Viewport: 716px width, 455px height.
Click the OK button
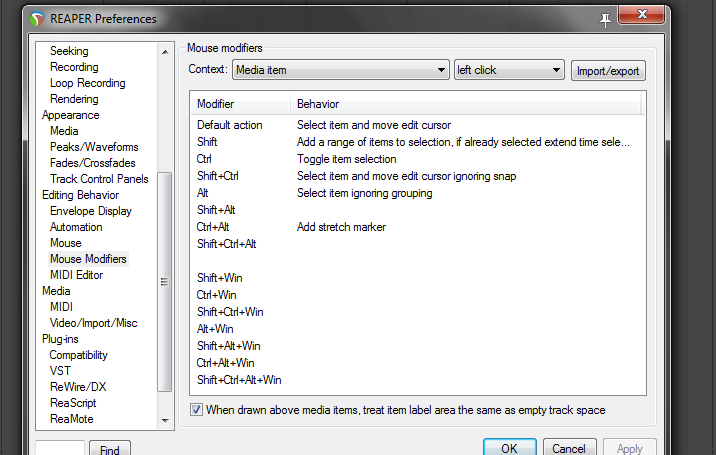click(x=510, y=448)
